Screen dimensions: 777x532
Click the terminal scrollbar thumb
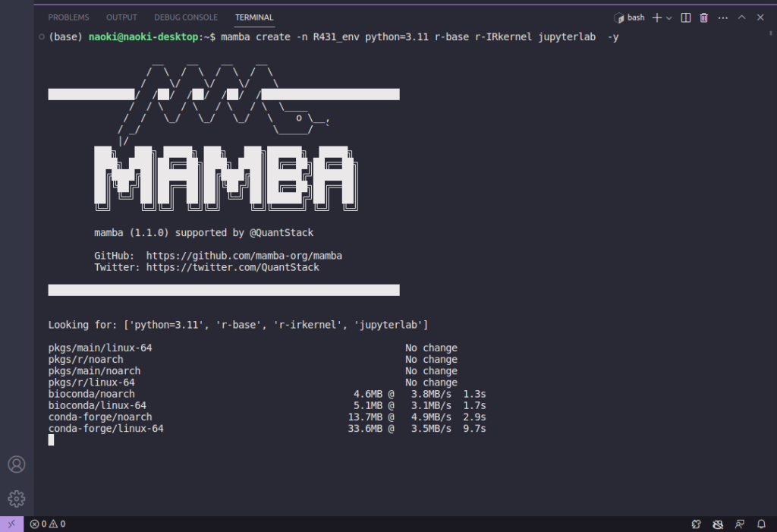click(771, 33)
